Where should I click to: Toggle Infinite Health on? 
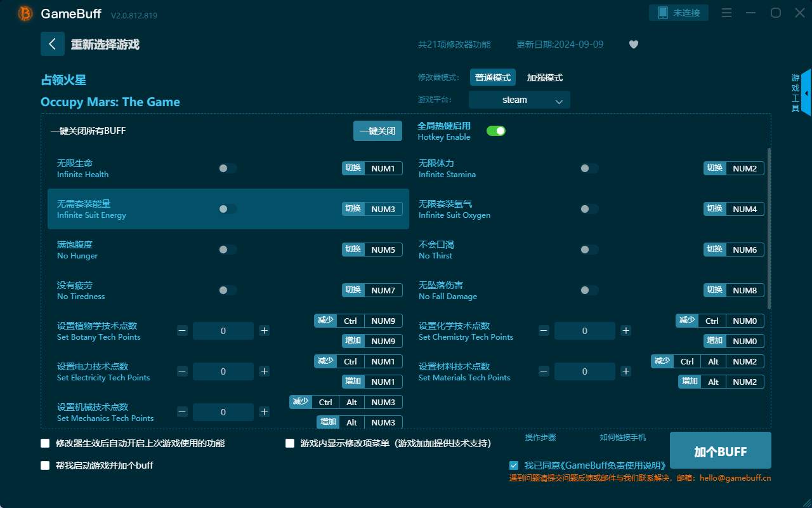(x=228, y=168)
